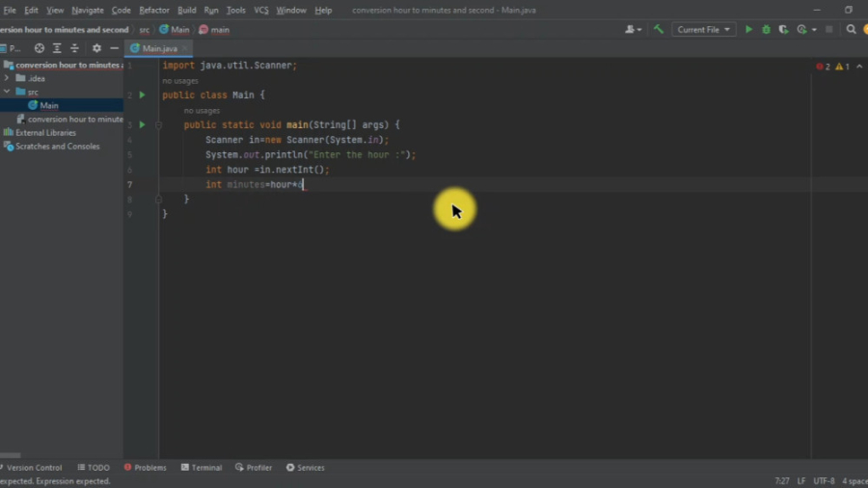Open Search Everywhere magnifier icon
Image resolution: width=868 pixels, height=488 pixels.
(851, 30)
